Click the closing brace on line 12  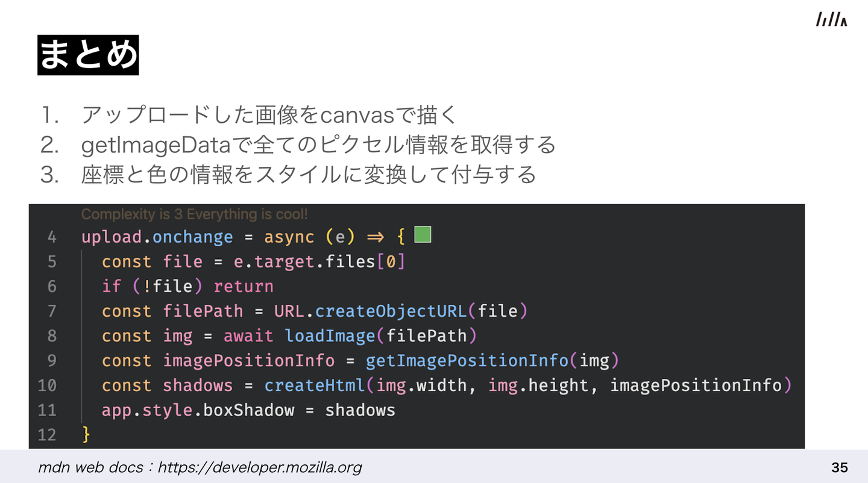coord(86,435)
